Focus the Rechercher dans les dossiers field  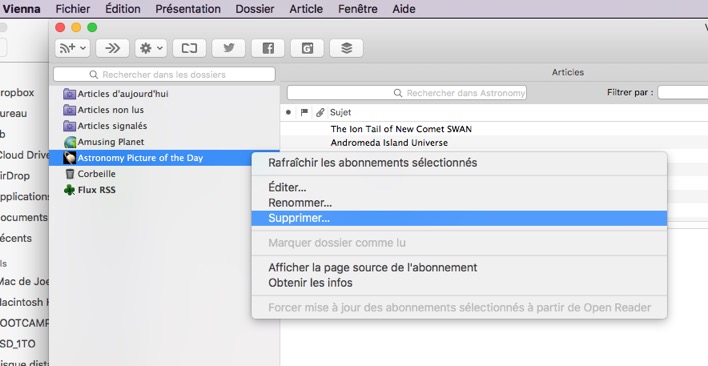[x=164, y=74]
